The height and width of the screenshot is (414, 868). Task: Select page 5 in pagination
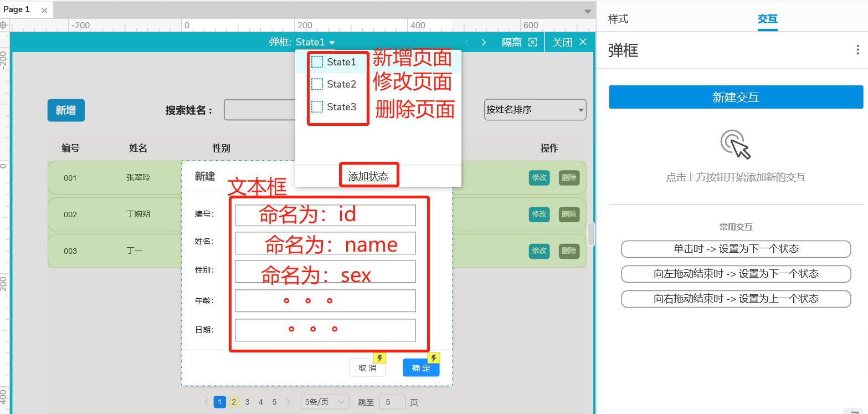point(274,402)
